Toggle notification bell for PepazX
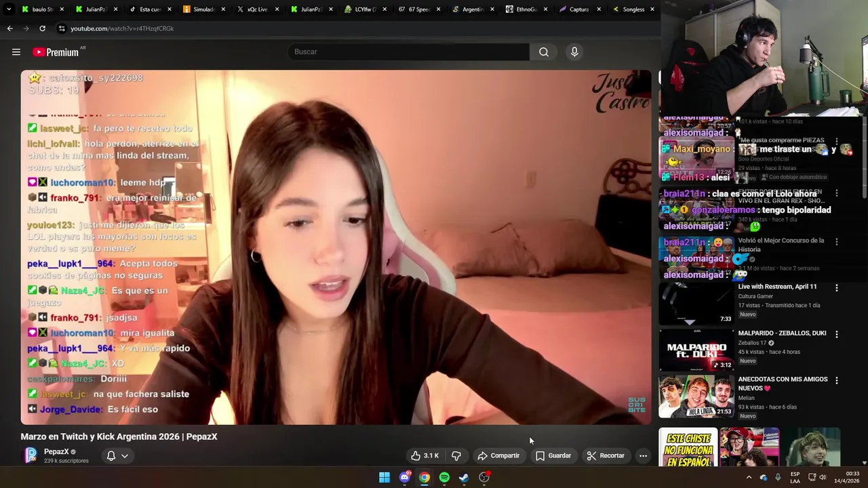The width and height of the screenshot is (868, 488). (x=111, y=455)
